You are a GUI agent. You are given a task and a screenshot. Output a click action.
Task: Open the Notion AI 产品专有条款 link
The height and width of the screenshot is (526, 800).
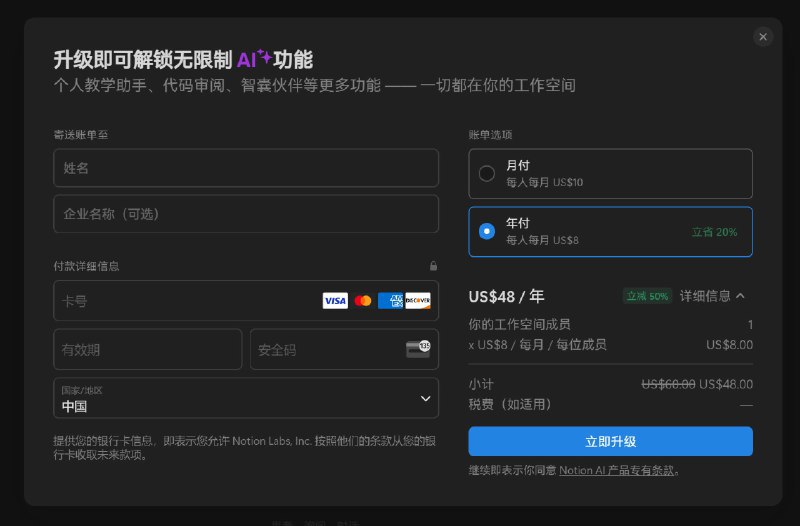click(616, 470)
